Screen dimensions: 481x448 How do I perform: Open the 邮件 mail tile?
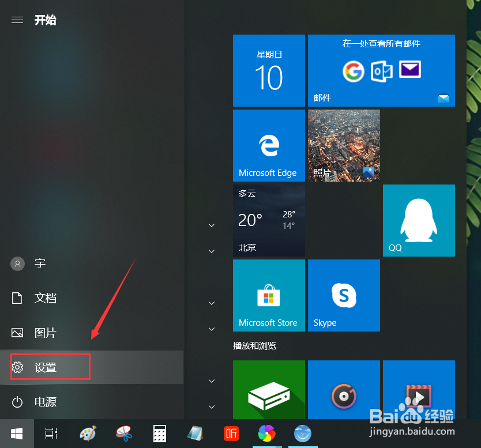point(381,70)
